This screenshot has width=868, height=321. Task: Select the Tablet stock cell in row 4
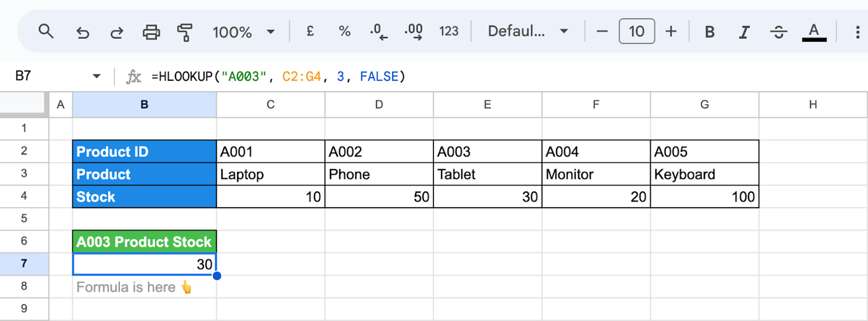click(487, 196)
